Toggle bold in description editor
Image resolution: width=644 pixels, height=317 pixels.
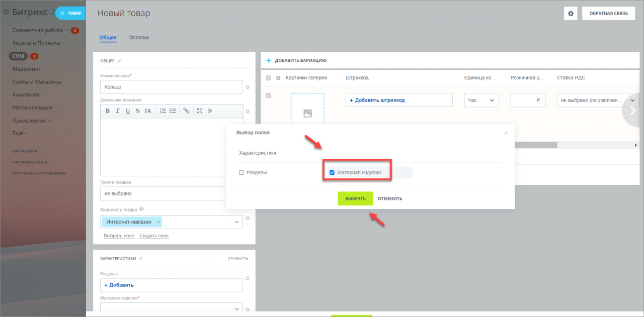pos(108,111)
